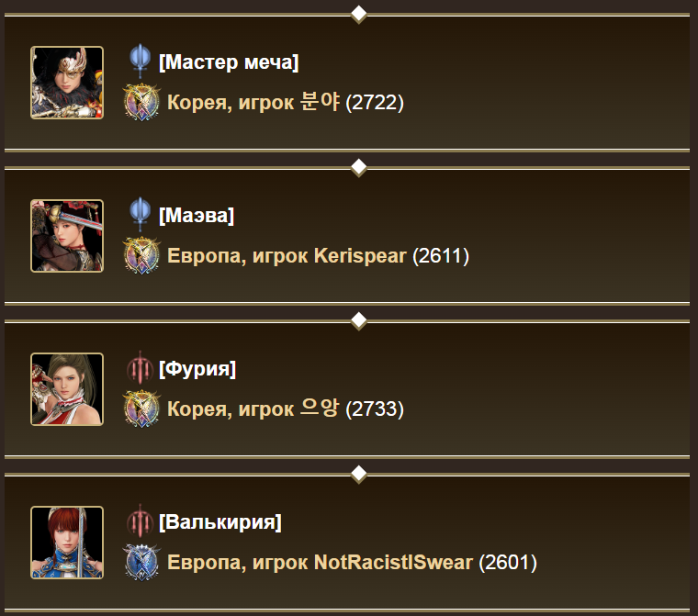Select the [Мастер меча] class title
This screenshot has height=616, width=698.
coord(229,62)
